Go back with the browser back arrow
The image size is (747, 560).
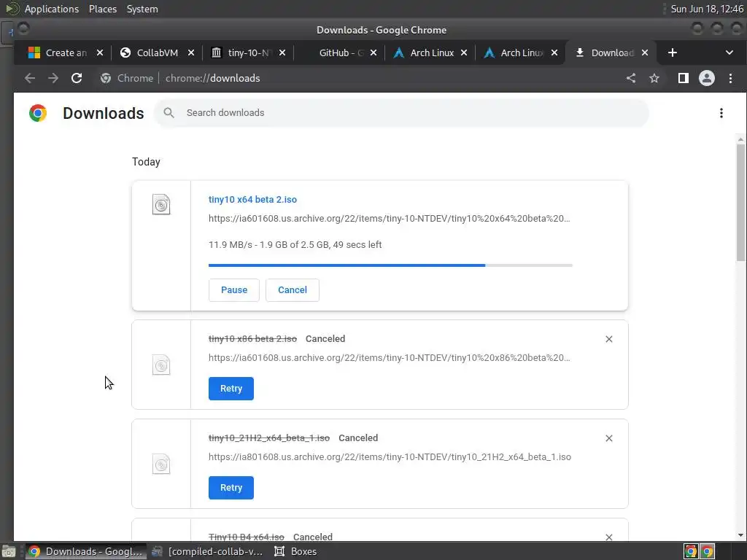[30, 78]
